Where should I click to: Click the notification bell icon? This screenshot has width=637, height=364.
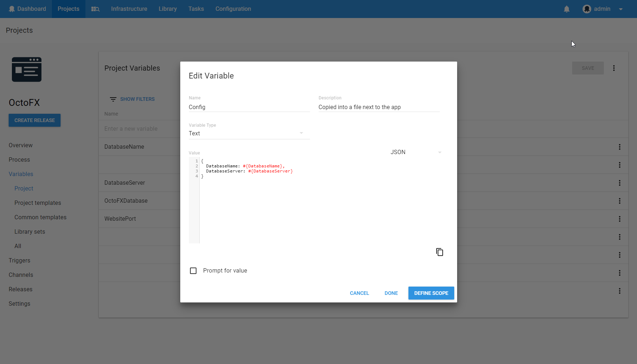click(566, 9)
